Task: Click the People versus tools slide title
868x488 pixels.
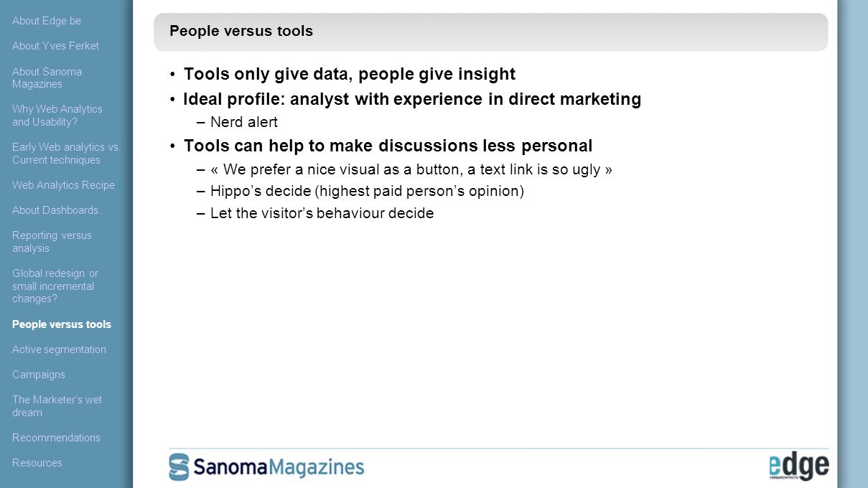Action: coord(241,31)
